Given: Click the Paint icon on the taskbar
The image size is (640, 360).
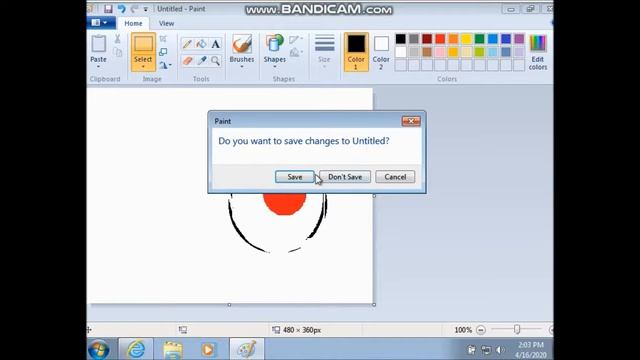Looking at the screenshot, I should 246,349.
